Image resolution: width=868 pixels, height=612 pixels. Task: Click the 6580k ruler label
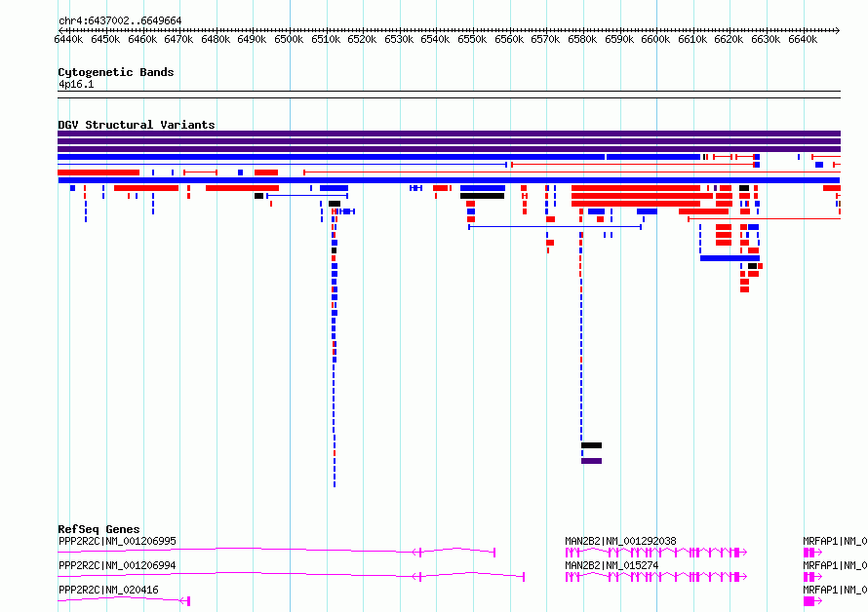point(582,39)
